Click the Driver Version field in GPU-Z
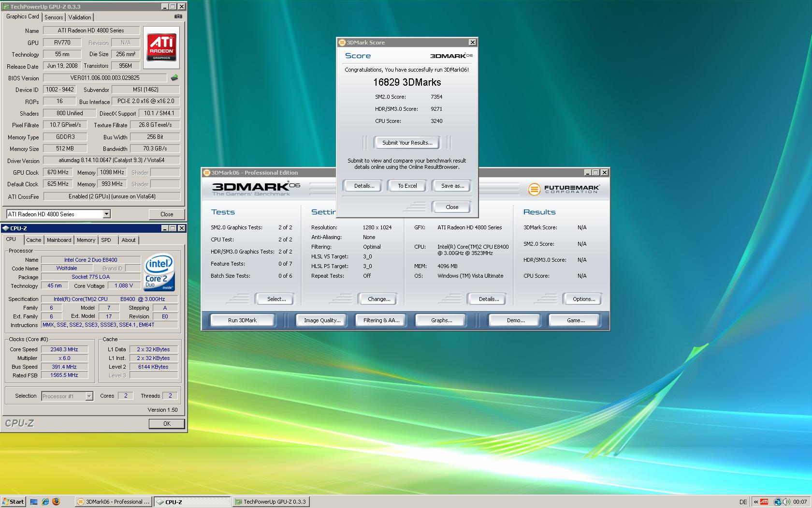This screenshot has height=508, width=812. [112, 160]
